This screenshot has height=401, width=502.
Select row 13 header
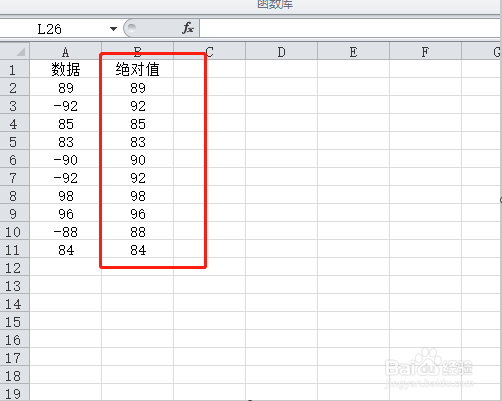click(15, 285)
